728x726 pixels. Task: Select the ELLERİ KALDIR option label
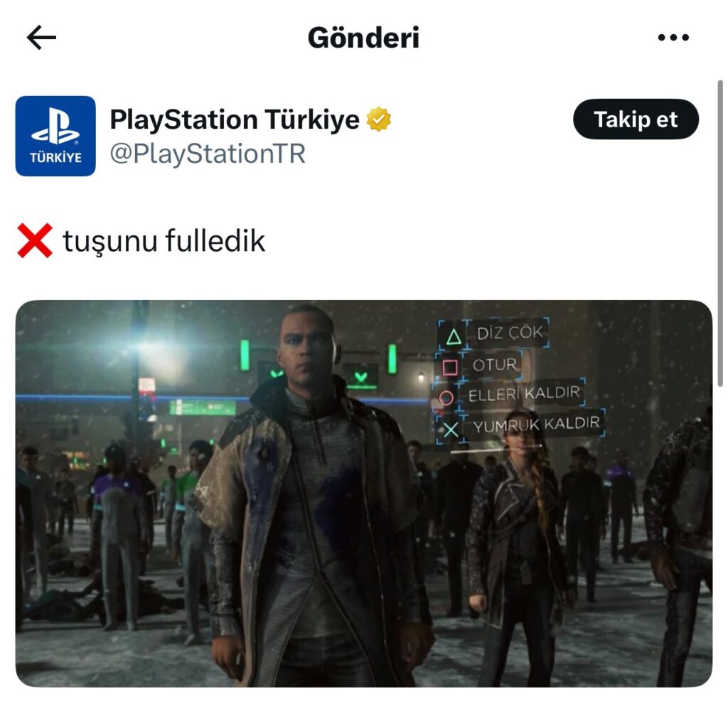tap(524, 394)
